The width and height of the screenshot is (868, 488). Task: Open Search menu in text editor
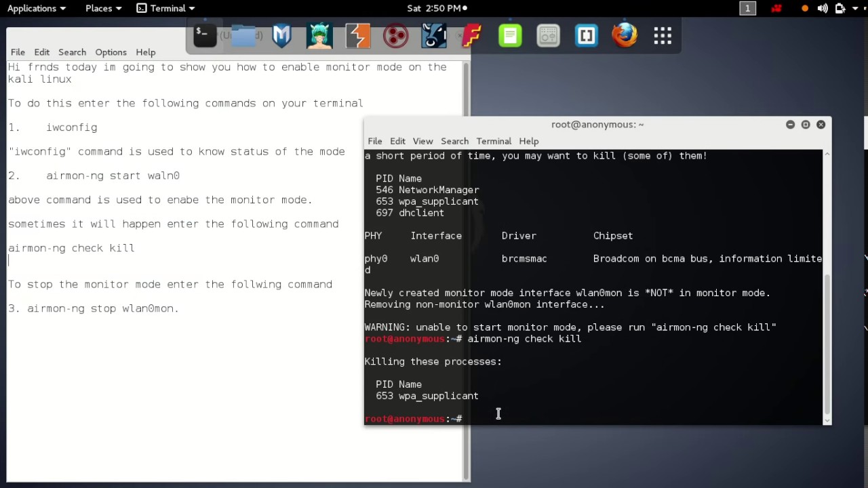point(72,52)
